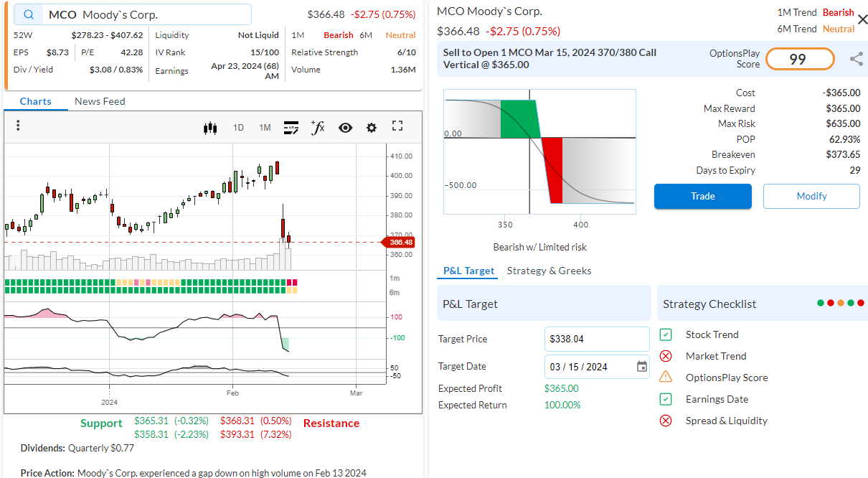
Task: Click the Bearish w/ Limited risk label
Action: (x=539, y=247)
